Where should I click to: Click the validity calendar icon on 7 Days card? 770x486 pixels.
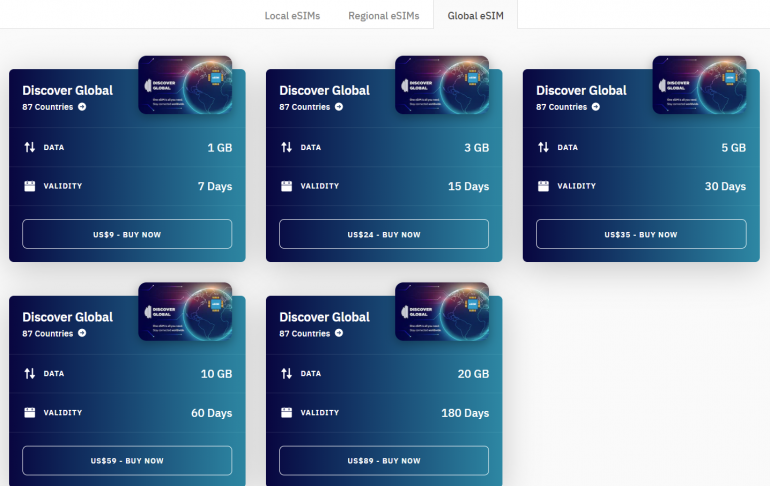coord(29,186)
